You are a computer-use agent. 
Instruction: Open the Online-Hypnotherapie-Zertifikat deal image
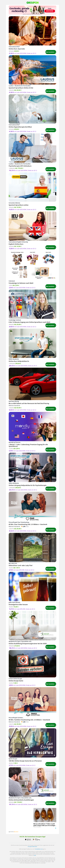point(32,109)
